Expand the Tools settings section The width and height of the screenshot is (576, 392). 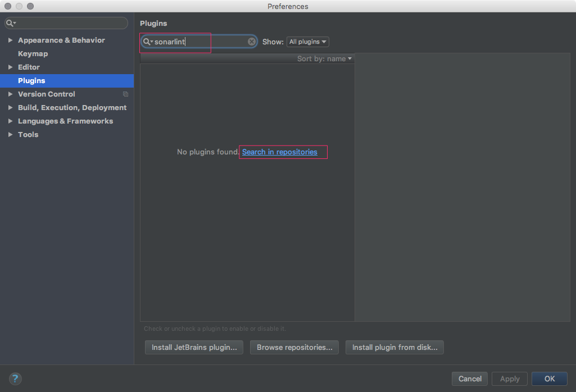10,135
